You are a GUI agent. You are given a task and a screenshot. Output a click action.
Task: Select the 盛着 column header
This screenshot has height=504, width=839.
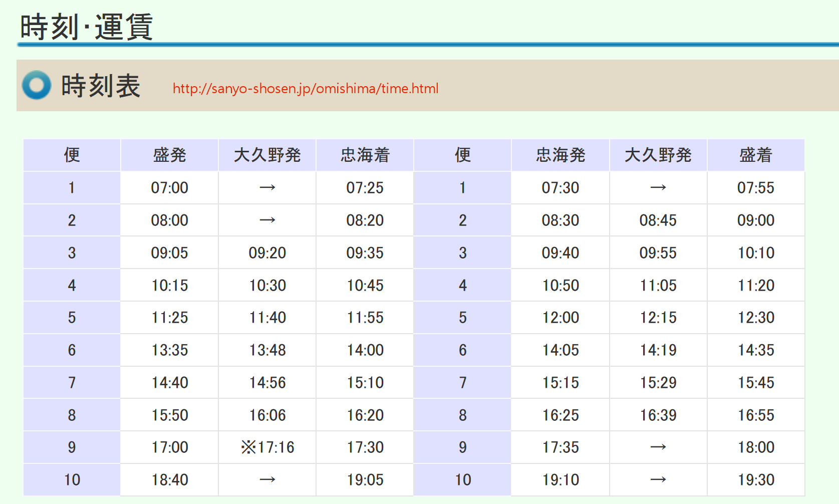point(756,155)
